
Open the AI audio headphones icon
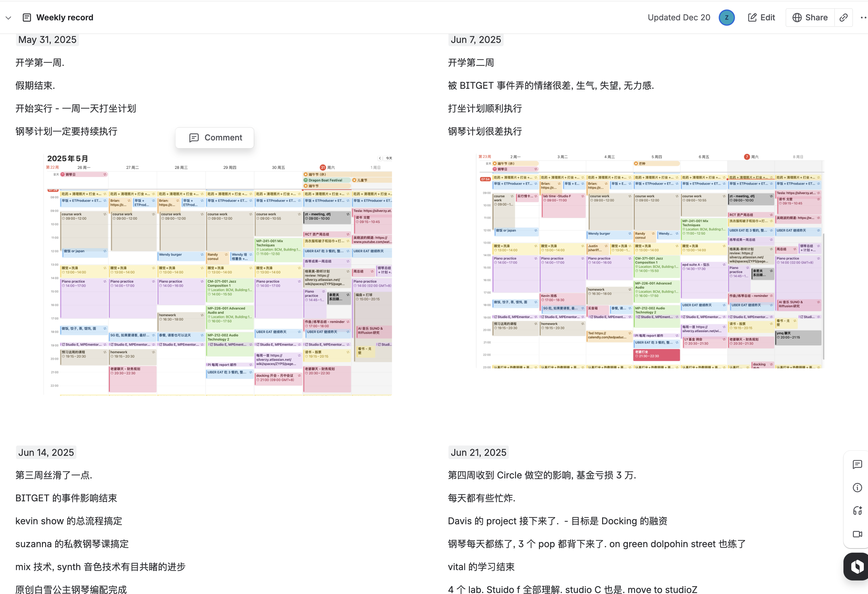click(857, 511)
